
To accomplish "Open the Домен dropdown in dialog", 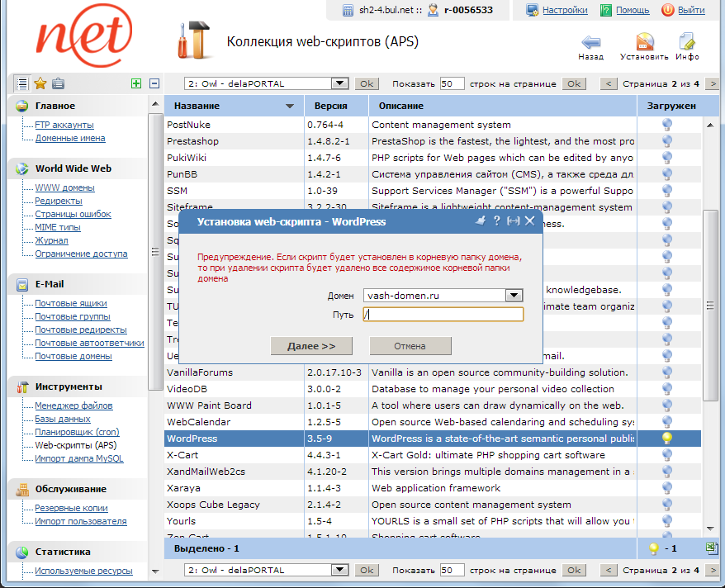I will click(514, 296).
